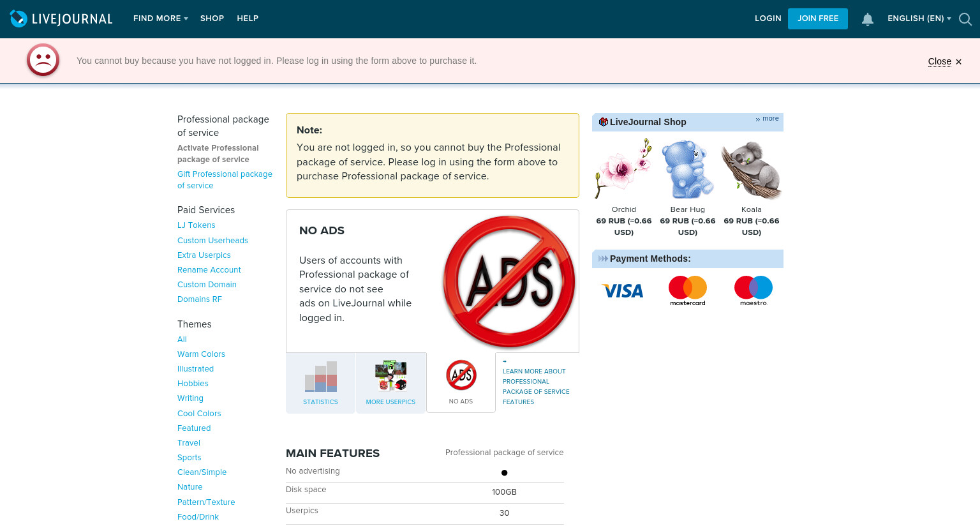The image size is (980, 526).
Task: Click the Koala gift name
Action: tap(751, 209)
